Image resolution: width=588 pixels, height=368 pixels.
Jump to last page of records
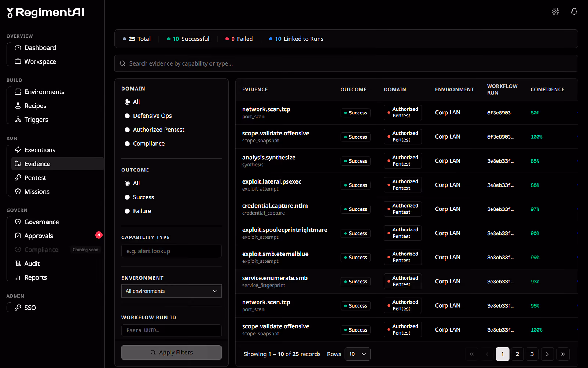[563, 354]
